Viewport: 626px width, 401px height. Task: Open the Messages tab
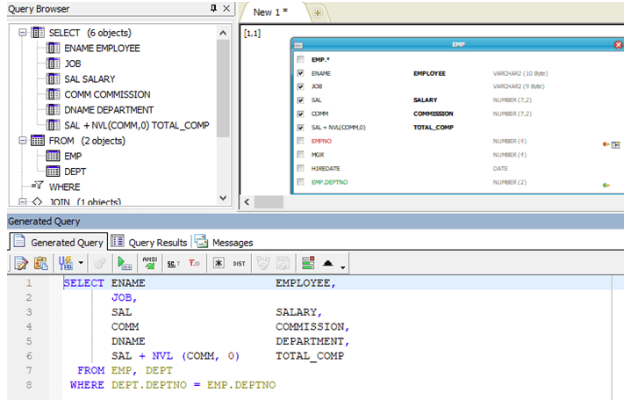224,242
